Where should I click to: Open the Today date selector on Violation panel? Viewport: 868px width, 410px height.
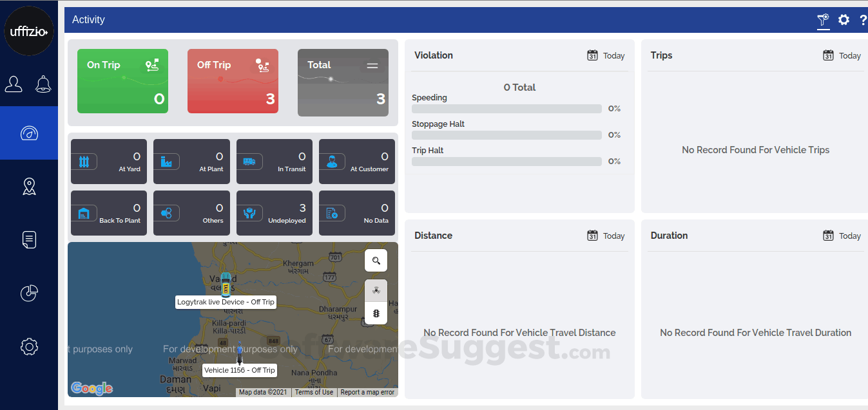(x=605, y=55)
